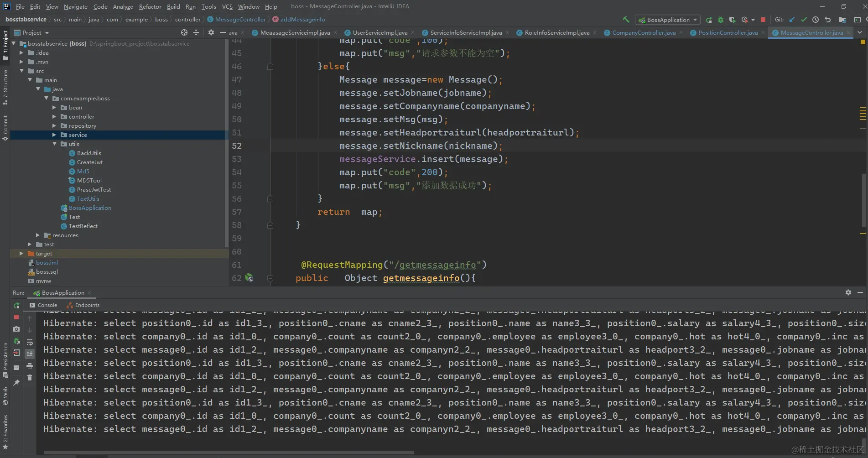Click the Run Anything terminal-window icon
The height and width of the screenshot is (458, 868).
(x=858, y=20)
